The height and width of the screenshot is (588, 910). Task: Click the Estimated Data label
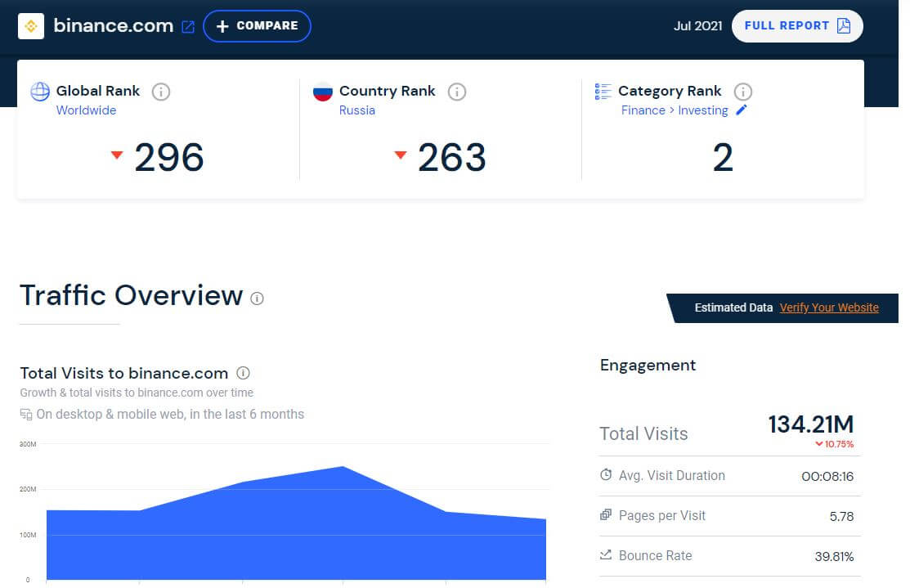(x=733, y=307)
